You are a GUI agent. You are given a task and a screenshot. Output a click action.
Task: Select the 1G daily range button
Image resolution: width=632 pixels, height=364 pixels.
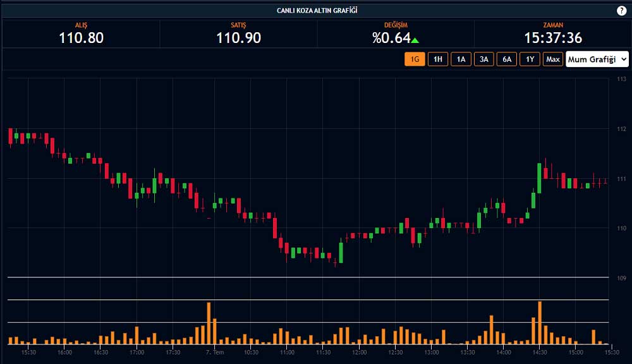(x=415, y=59)
